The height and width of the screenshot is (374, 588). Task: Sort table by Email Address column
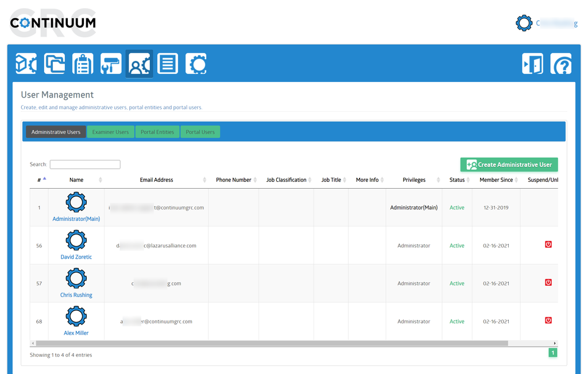[x=156, y=180]
